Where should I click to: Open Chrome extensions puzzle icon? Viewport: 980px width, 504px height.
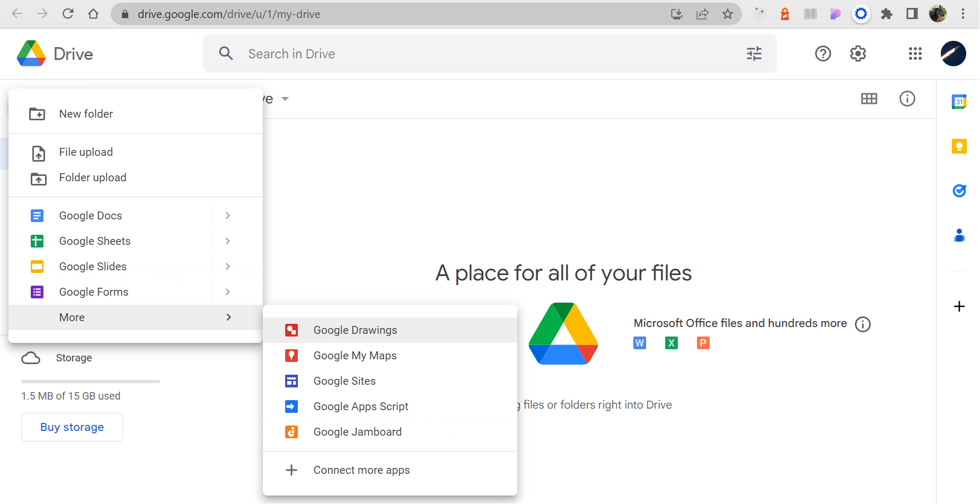click(887, 14)
